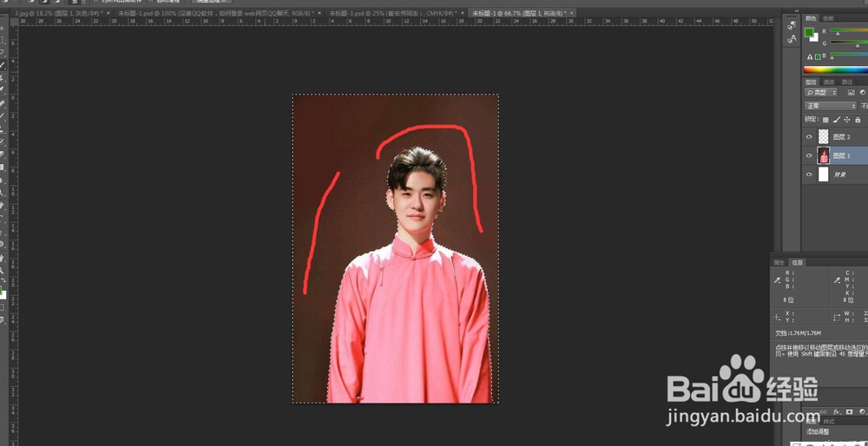
Task: Open the 样式 styles tab
Action: pyautogui.click(x=829, y=422)
